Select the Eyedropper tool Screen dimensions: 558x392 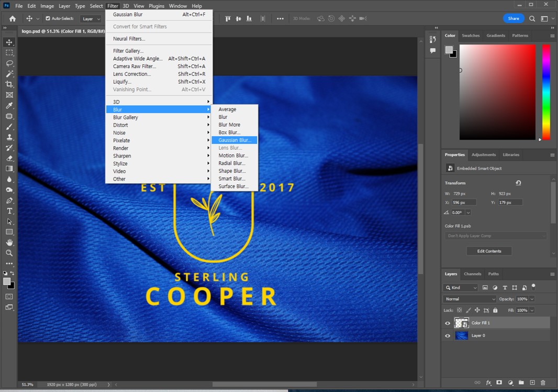coord(9,106)
